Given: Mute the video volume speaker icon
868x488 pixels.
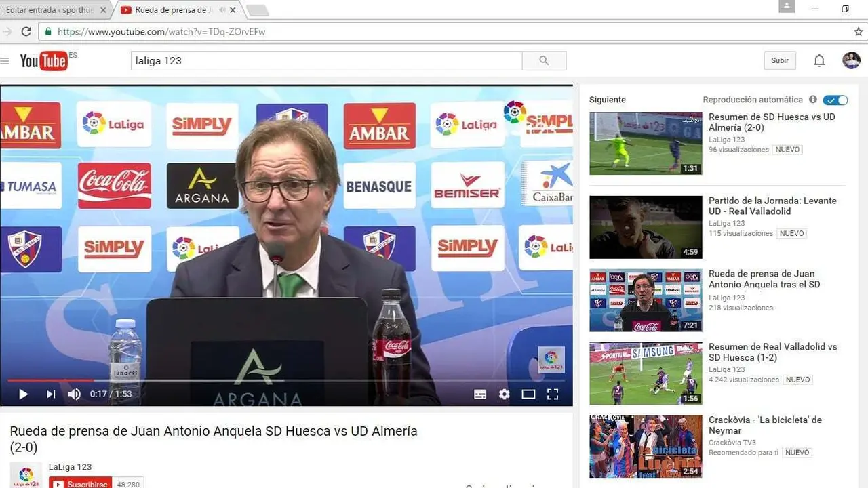Looking at the screenshot, I should tap(74, 394).
